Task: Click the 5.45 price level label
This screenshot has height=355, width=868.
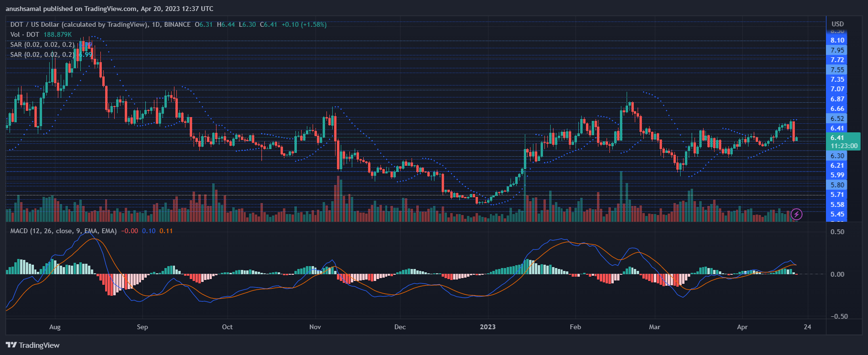Action: pos(837,214)
